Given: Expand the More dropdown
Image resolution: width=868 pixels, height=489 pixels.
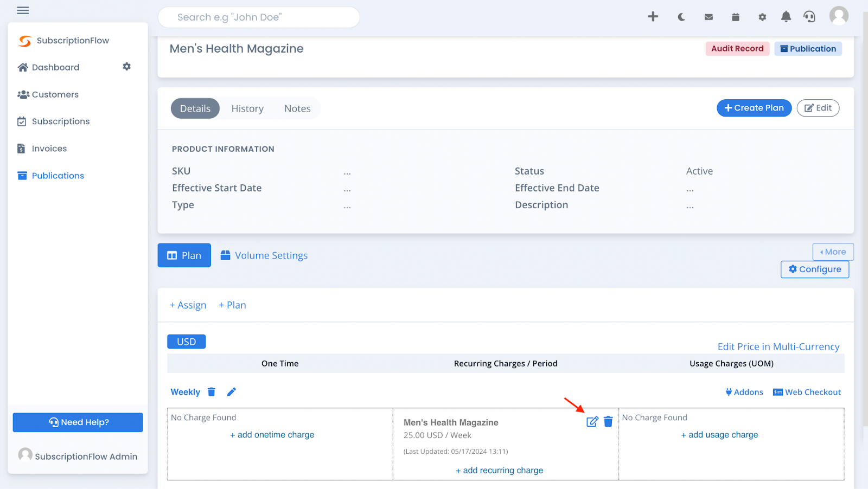Looking at the screenshot, I should [x=833, y=252].
